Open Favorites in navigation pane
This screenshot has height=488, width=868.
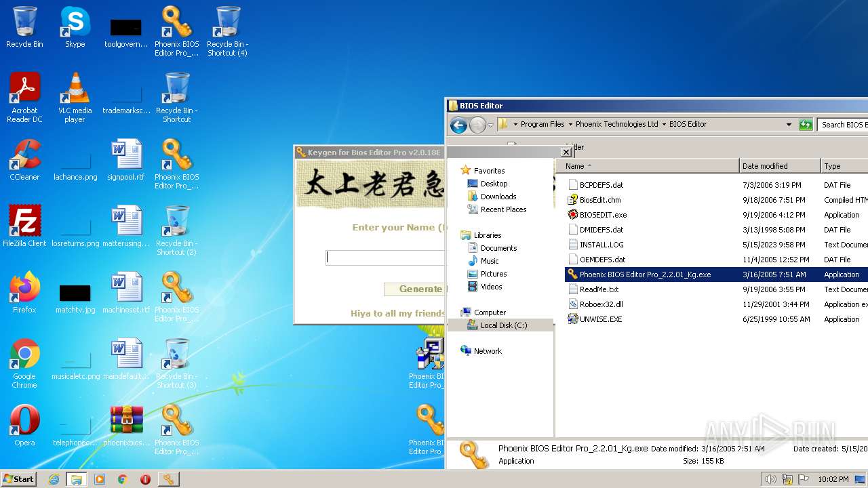pyautogui.click(x=489, y=171)
